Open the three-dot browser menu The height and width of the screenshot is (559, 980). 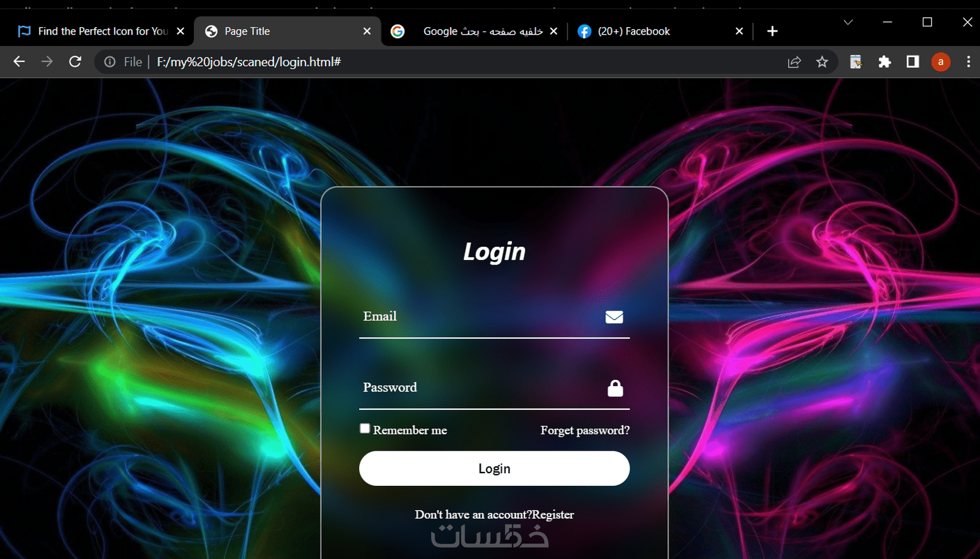(969, 62)
